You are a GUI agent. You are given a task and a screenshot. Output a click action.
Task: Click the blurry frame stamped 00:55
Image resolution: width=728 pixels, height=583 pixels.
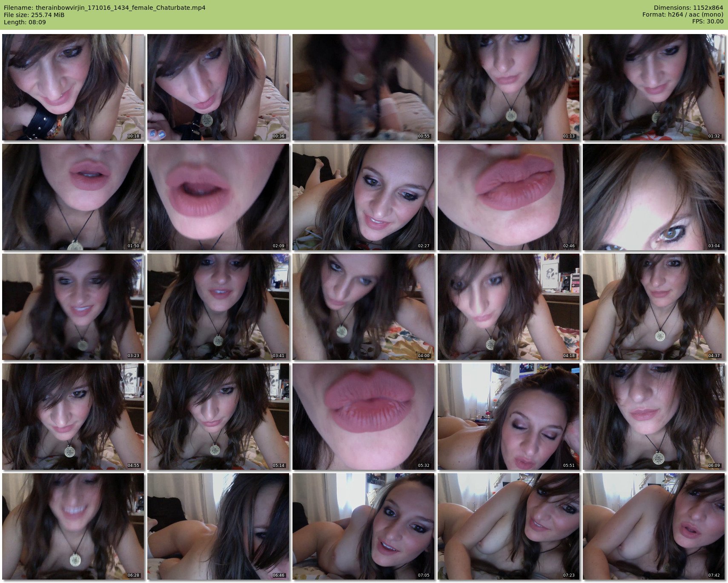click(x=364, y=87)
